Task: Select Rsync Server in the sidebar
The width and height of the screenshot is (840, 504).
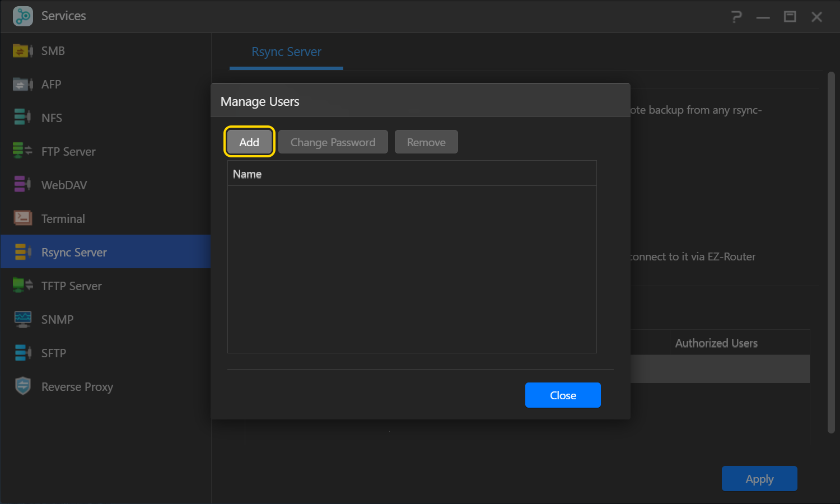Action: pyautogui.click(x=74, y=253)
